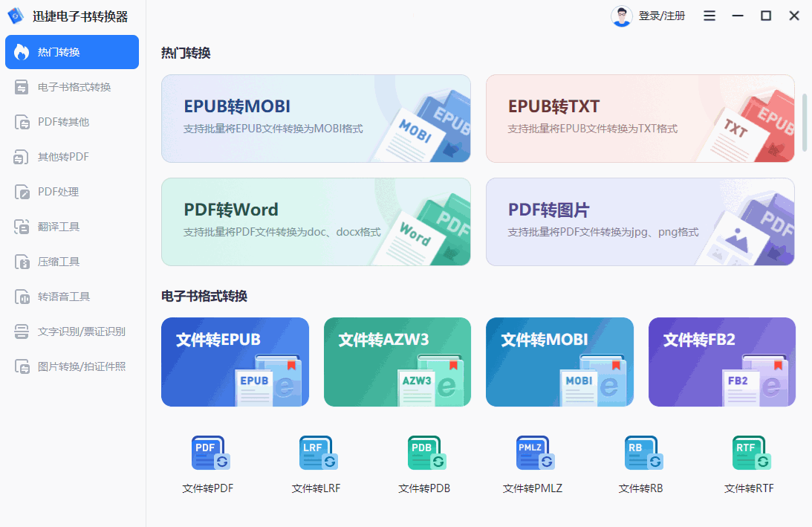Select the 文件转PDF conversion icon
Viewport: 812px width, 527px height.
(x=210, y=453)
